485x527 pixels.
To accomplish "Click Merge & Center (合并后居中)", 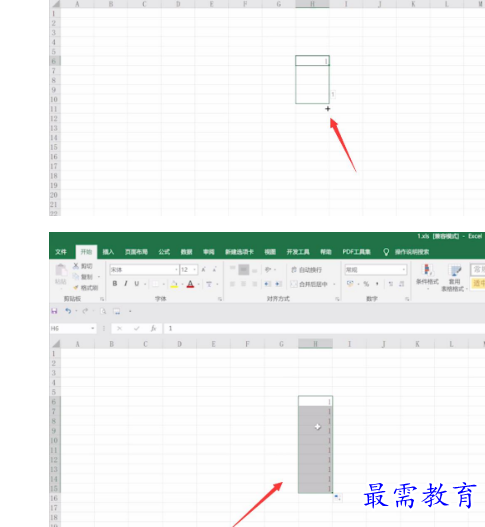I will (309, 284).
